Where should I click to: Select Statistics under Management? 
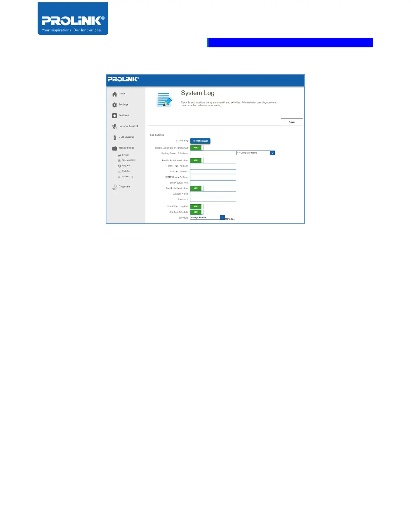pyautogui.click(x=126, y=171)
